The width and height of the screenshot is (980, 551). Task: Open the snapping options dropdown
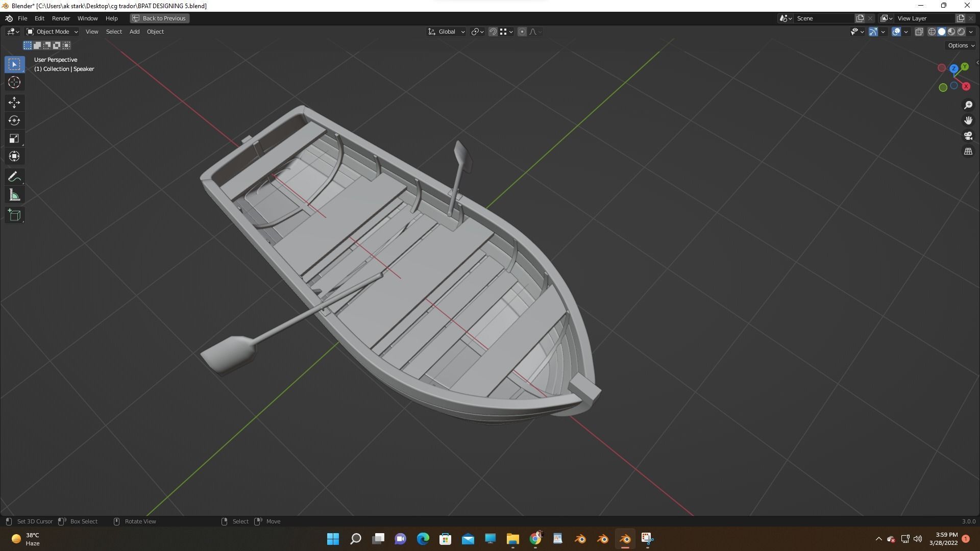506,32
